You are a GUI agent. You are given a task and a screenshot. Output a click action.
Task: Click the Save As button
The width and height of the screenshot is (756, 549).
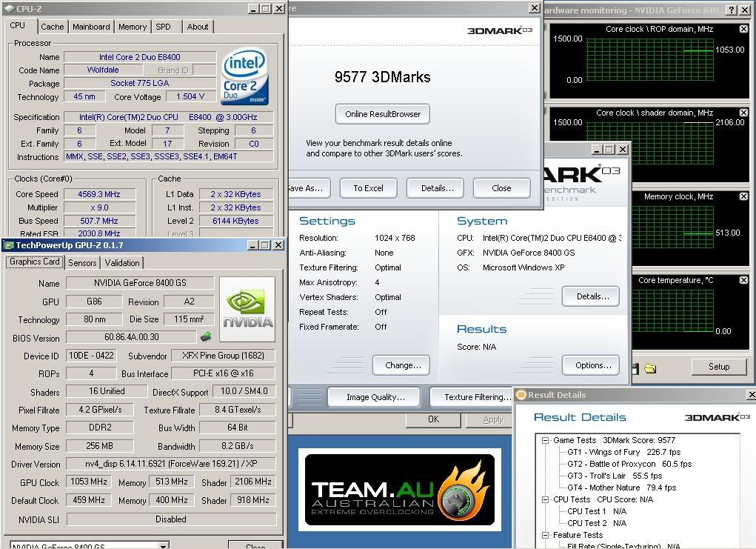point(309,188)
